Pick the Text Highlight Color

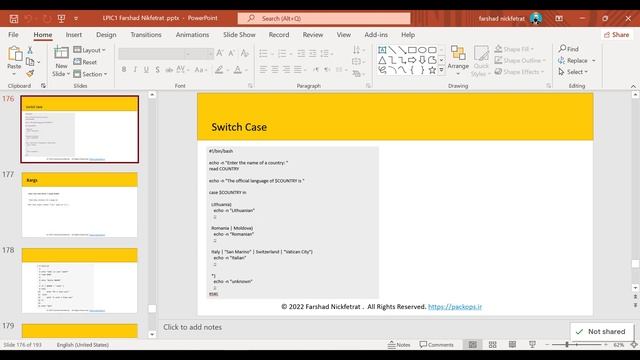tap(219, 70)
